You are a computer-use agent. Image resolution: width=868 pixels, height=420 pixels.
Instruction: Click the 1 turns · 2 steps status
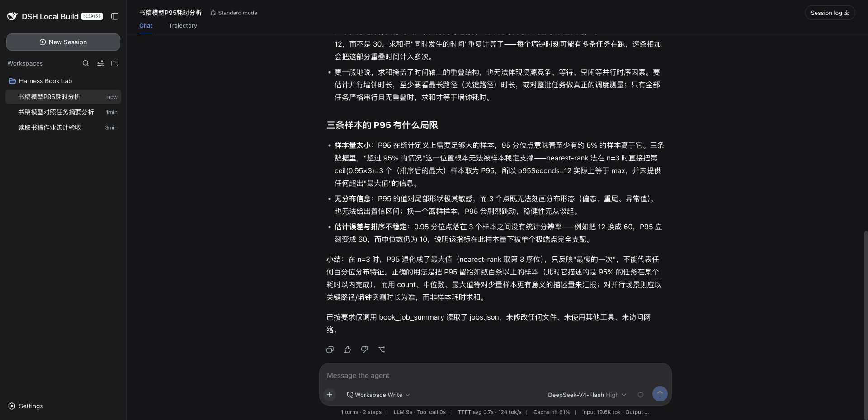[361, 412]
